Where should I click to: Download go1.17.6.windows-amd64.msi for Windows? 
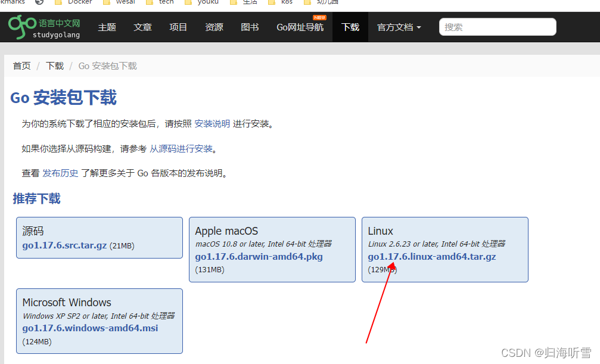coord(90,328)
